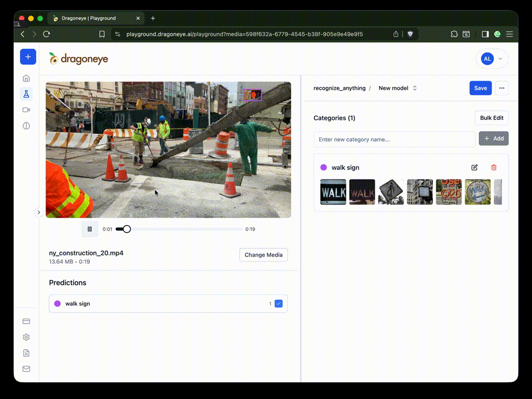532x399 pixels.
Task: Open the three-dot more options menu
Action: coord(502,88)
